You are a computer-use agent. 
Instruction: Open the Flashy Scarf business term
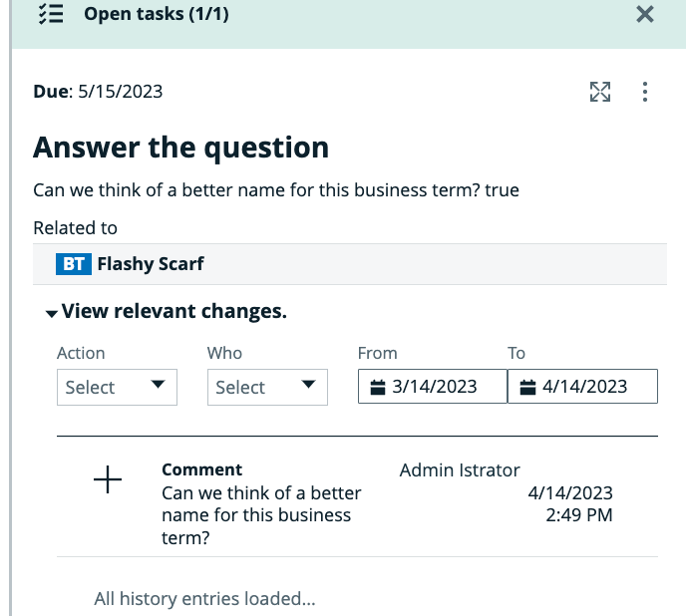151,264
